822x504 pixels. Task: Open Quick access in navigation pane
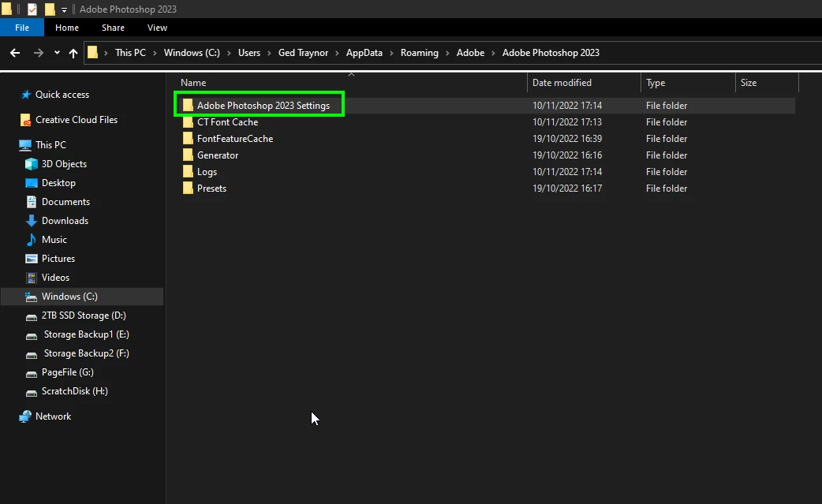(62, 95)
